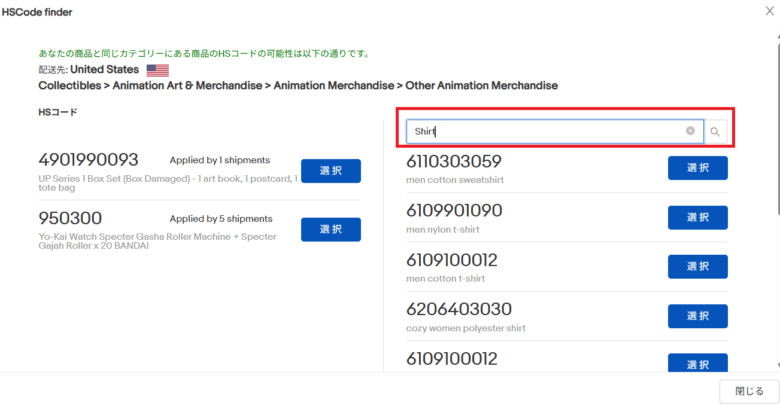Close the HSCode finder dialog with X

(768, 11)
